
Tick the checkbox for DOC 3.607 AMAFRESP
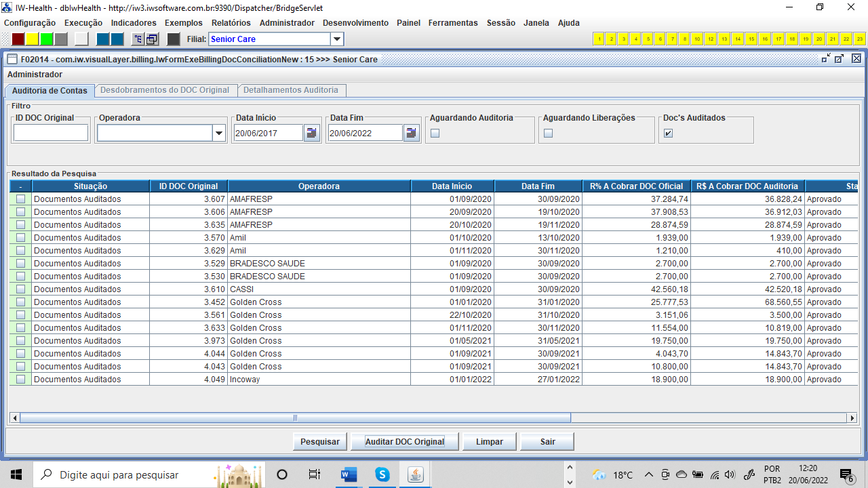[x=20, y=199]
